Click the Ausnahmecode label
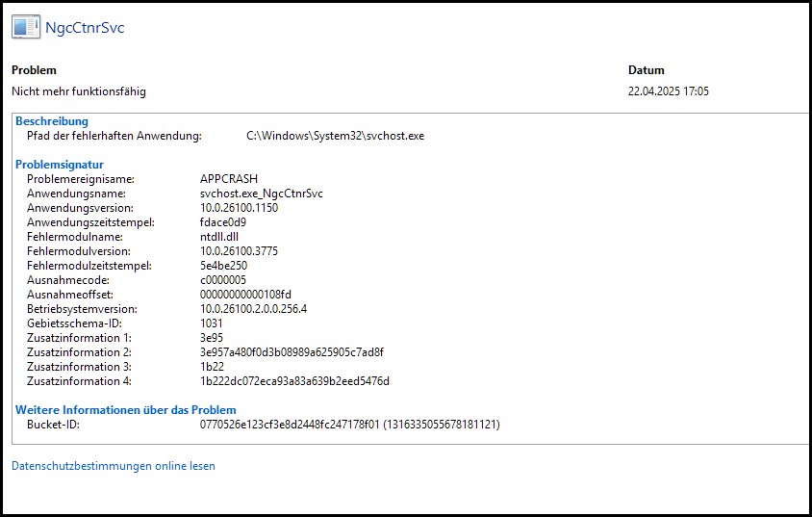 68,280
